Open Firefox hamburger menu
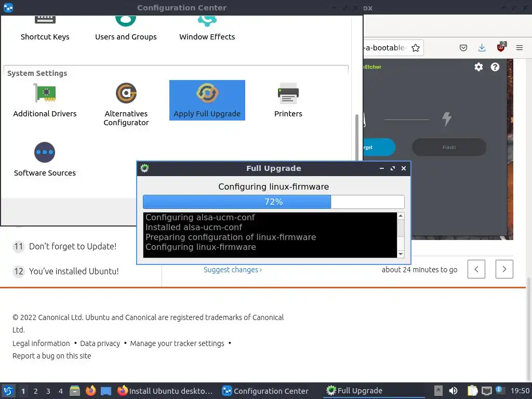 [x=519, y=48]
